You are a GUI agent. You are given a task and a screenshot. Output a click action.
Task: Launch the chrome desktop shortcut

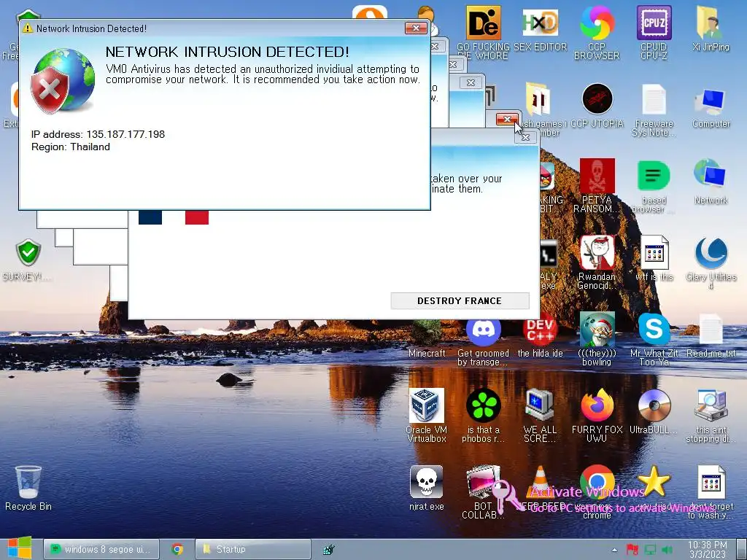(597, 480)
